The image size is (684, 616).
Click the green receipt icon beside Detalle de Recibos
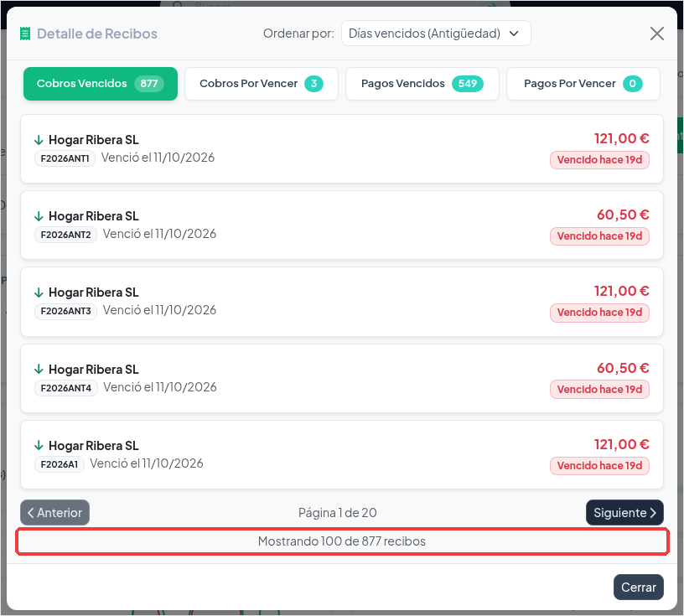(x=25, y=34)
